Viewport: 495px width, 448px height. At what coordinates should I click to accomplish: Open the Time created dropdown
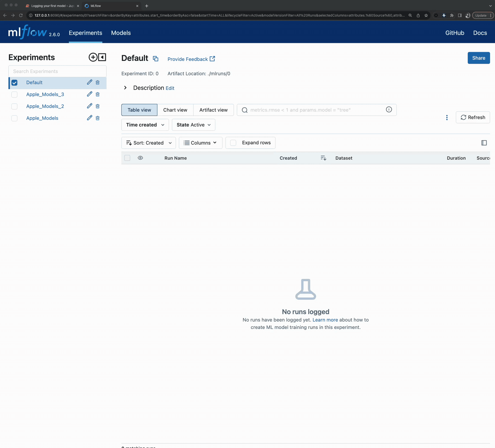(145, 125)
